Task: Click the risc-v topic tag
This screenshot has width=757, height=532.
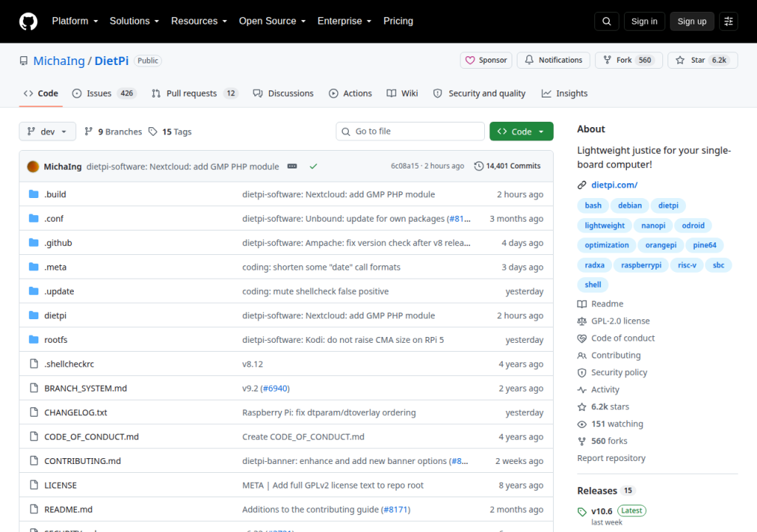Action: (x=687, y=265)
